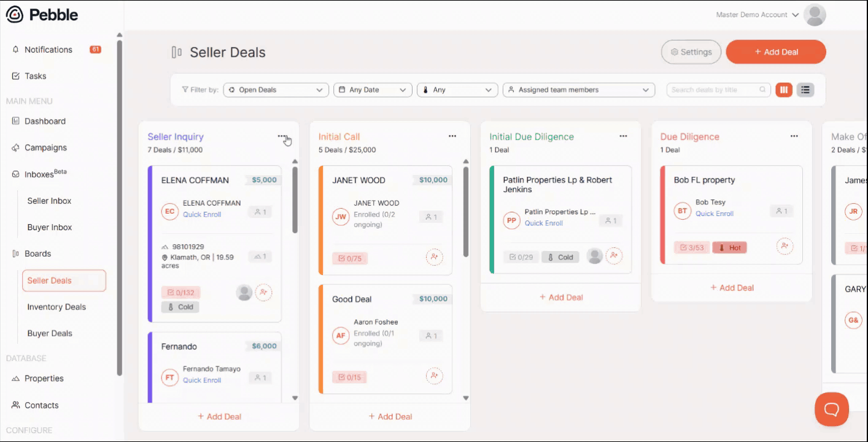Click the EC avatar on Elena Coffman card
Image resolution: width=868 pixels, height=442 pixels.
click(x=169, y=211)
